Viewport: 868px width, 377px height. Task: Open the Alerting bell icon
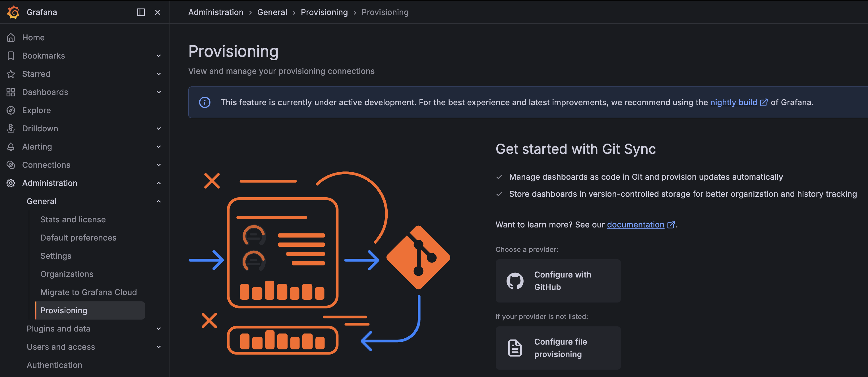point(11,146)
